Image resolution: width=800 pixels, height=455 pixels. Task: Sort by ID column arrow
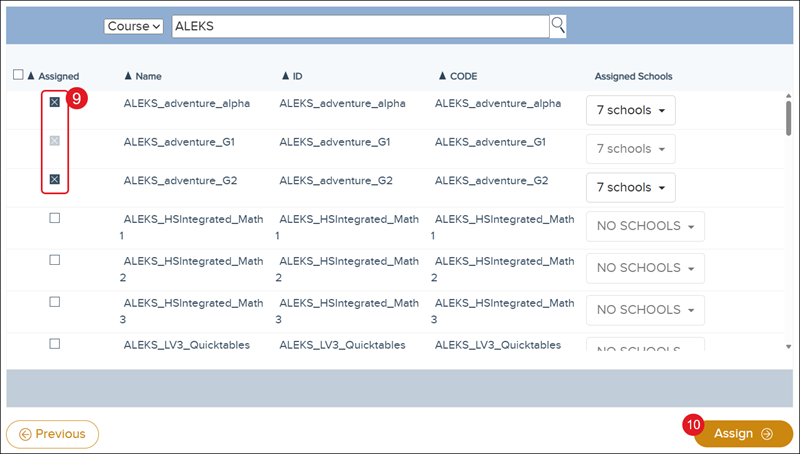click(x=285, y=76)
